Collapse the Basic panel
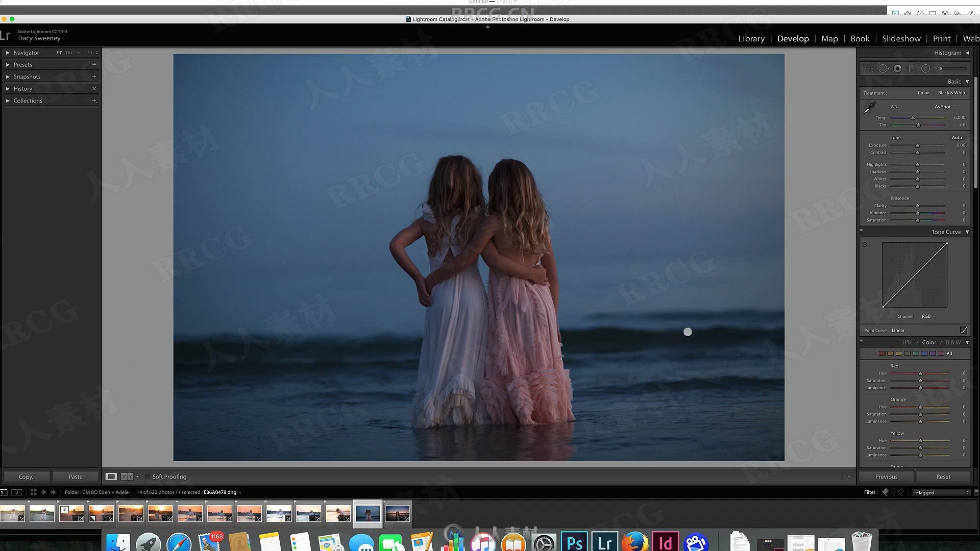Screen dimensions: 980x551 click(967, 82)
